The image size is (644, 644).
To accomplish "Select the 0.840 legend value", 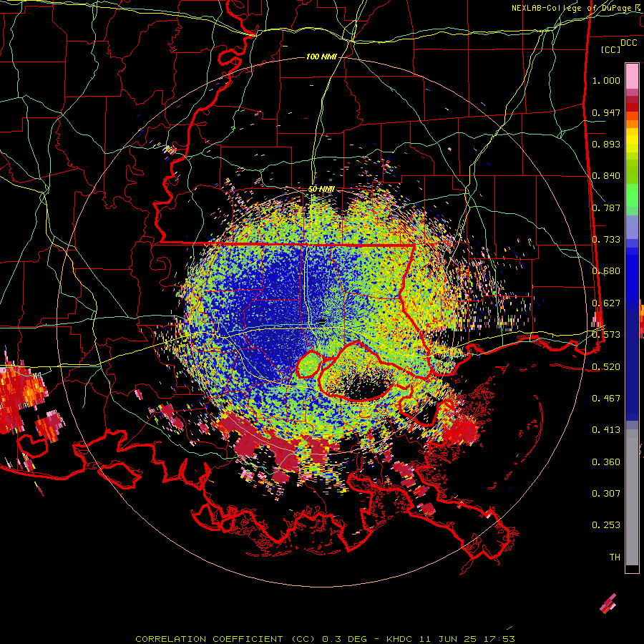I will click(606, 176).
